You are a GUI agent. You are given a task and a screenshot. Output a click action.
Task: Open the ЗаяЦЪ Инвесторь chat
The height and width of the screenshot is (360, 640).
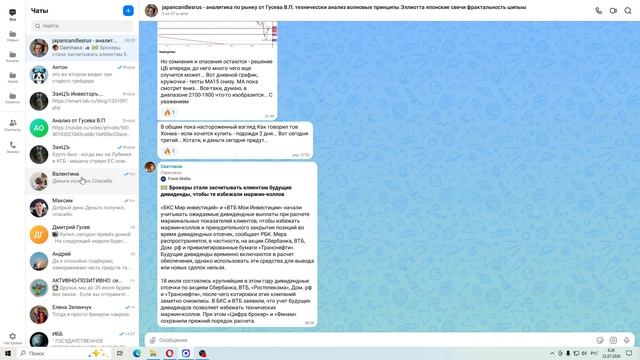[x=82, y=101]
